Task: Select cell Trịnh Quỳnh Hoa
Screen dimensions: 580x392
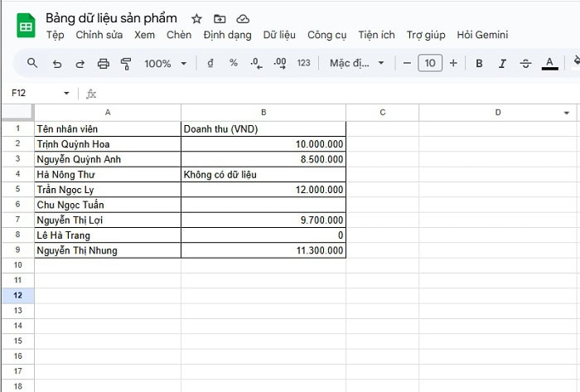Action: (108, 144)
